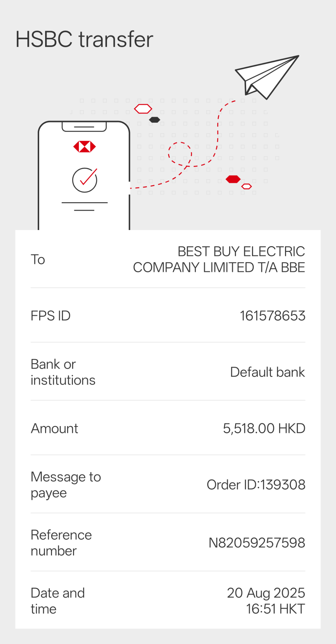Click the Reference number label
Viewport: 336px width, 644px height.
61,543
